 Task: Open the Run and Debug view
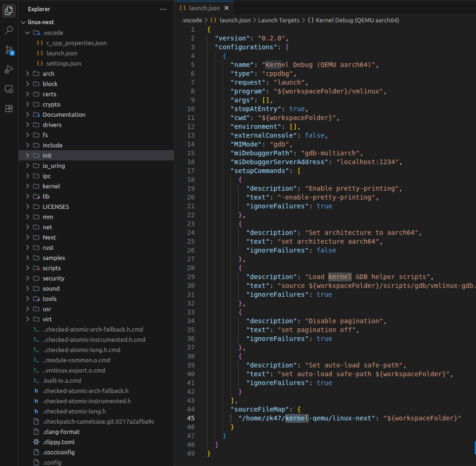9,69
